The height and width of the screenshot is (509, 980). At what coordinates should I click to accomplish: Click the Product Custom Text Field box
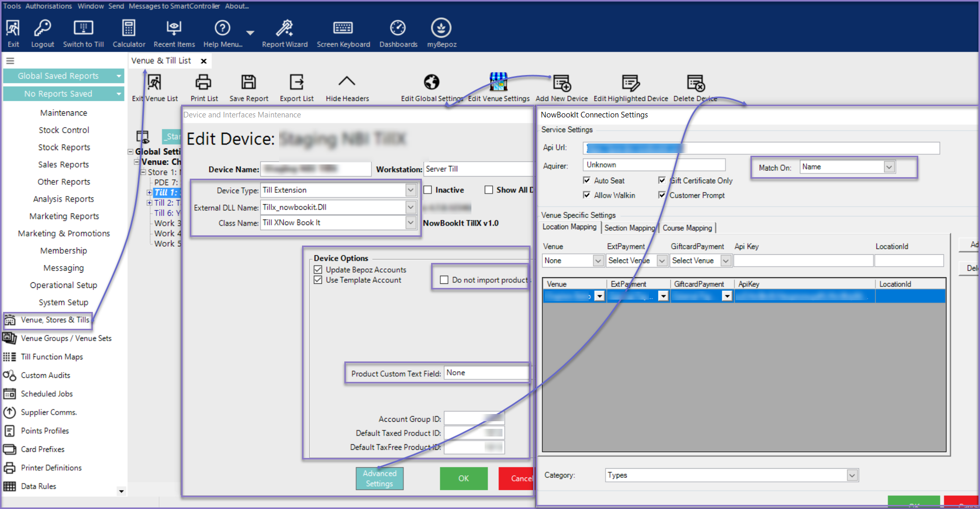click(x=487, y=373)
